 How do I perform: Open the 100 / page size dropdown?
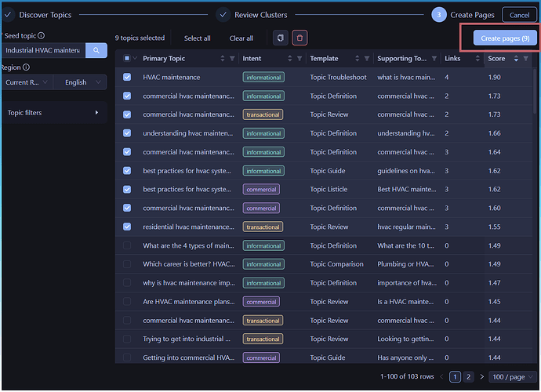click(513, 377)
